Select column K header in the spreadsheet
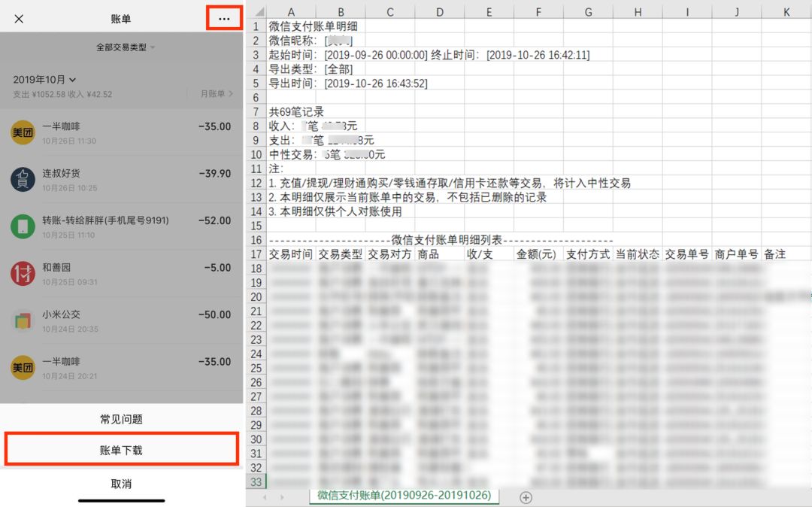The image size is (812, 507). tap(786, 12)
